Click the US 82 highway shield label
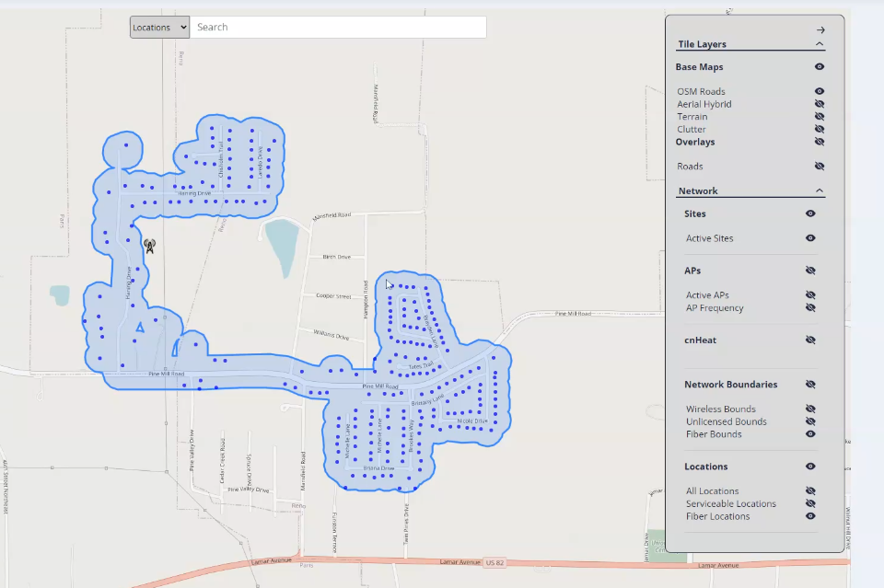The image size is (884, 588). [494, 562]
